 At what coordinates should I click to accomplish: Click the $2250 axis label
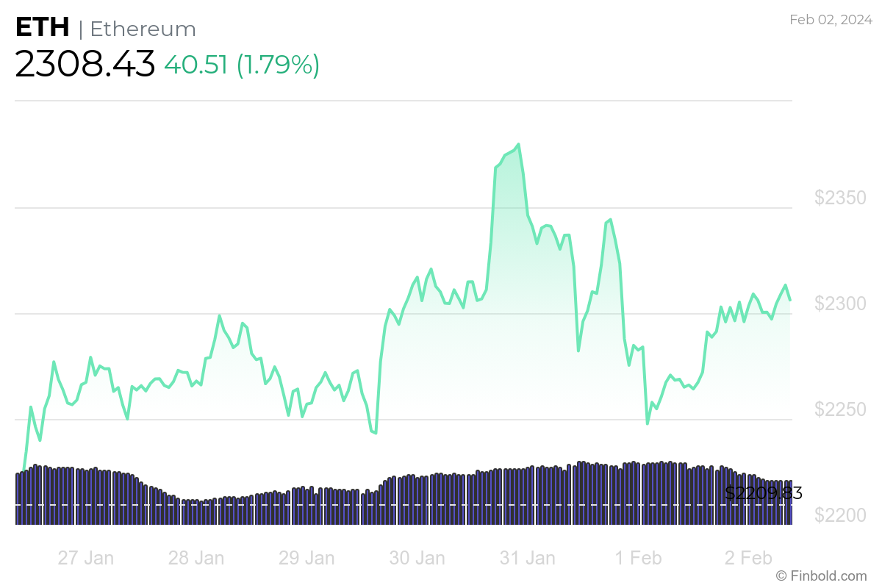(841, 409)
